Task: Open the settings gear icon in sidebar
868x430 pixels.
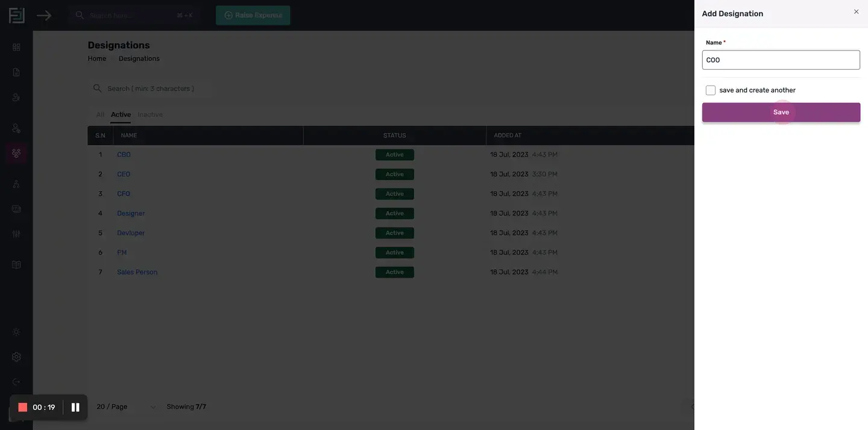Action: click(16, 357)
